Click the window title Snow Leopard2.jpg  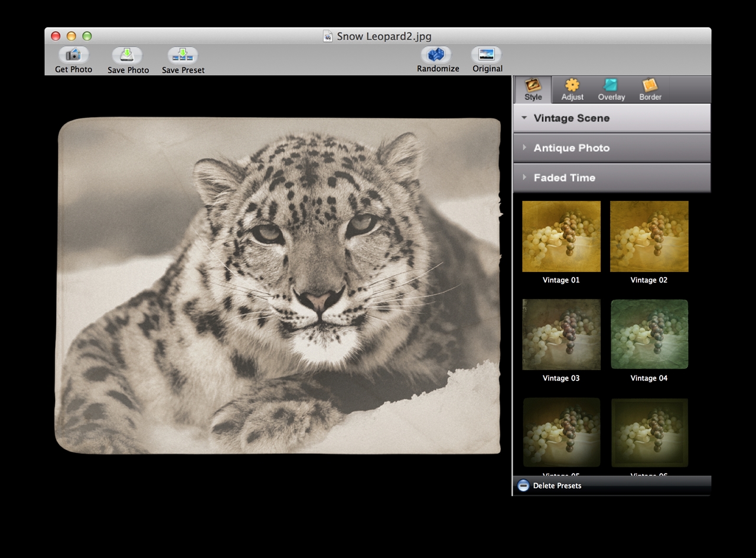point(384,37)
